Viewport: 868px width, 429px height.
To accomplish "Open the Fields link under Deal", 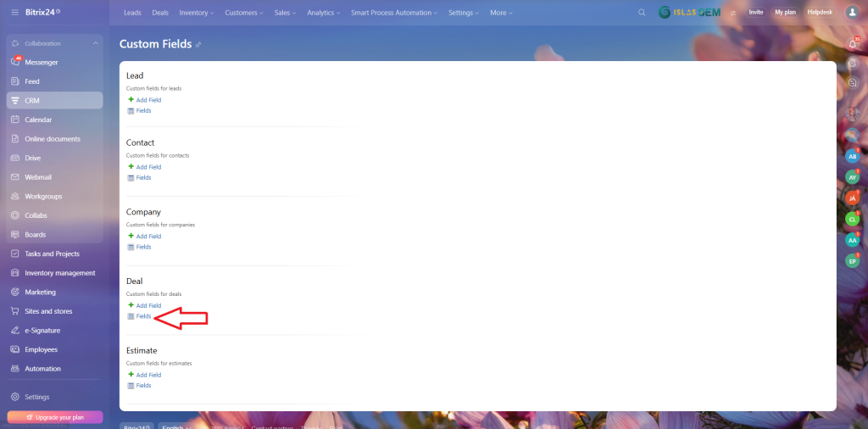I will pos(143,316).
